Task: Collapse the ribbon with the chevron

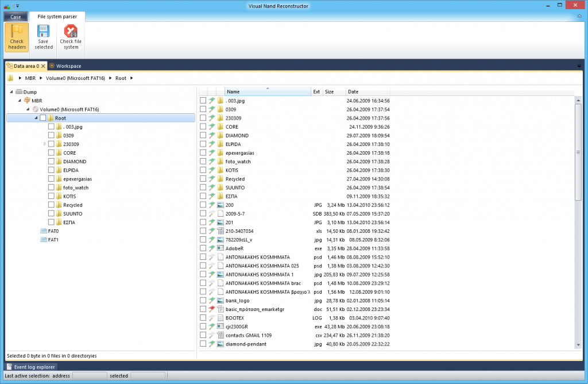Action: (579, 16)
